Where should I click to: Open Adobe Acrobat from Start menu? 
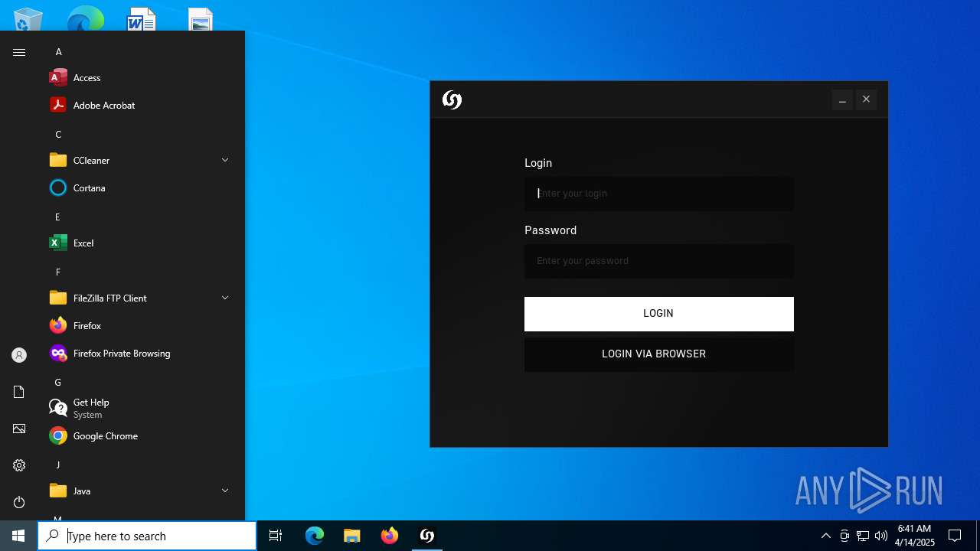tap(141, 105)
